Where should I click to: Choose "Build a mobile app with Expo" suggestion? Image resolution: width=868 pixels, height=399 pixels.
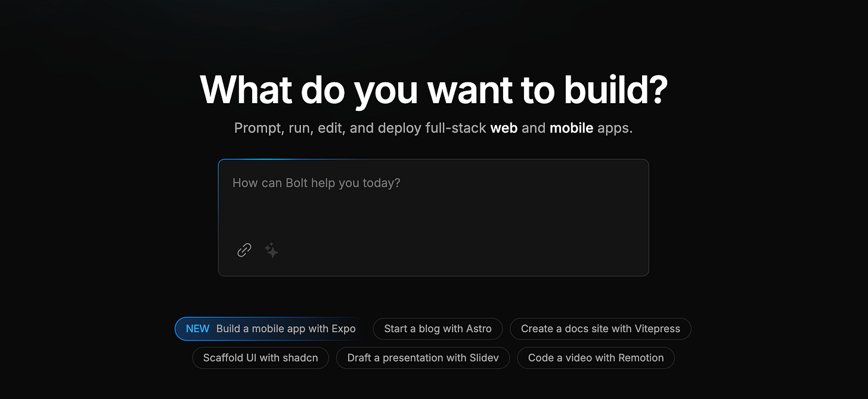tap(271, 329)
